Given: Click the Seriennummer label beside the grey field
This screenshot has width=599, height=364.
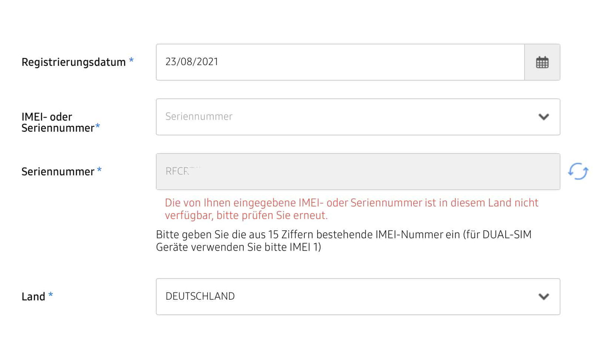Looking at the screenshot, I should (58, 172).
